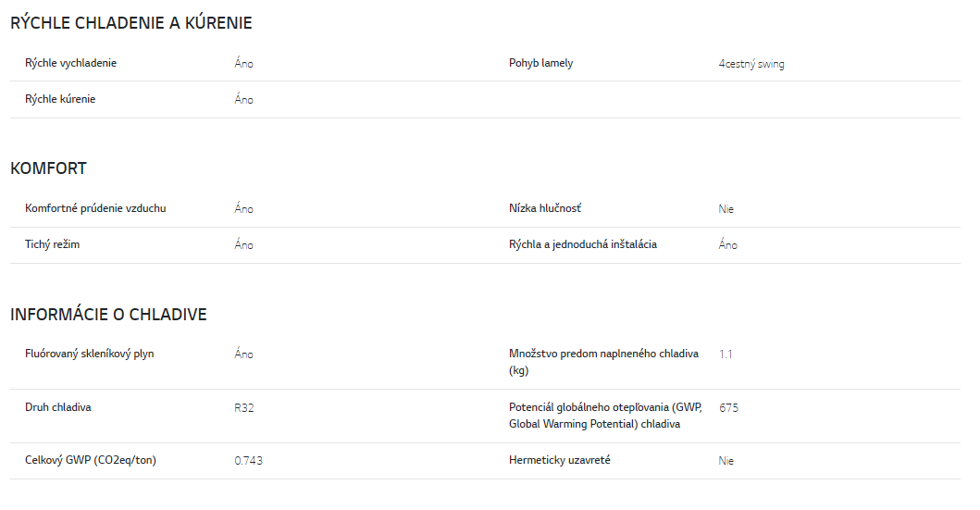
Task: Select Komfortné prúdenie vzduchu label
Action: tap(95, 209)
